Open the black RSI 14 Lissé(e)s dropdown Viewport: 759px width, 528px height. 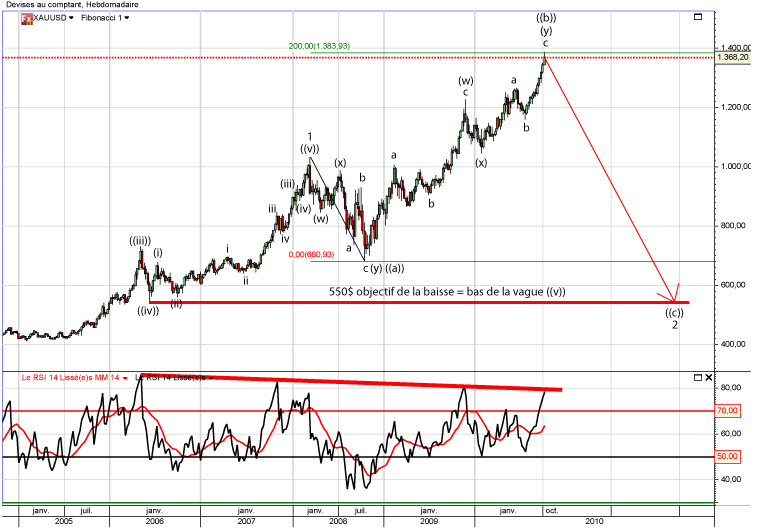(211, 378)
